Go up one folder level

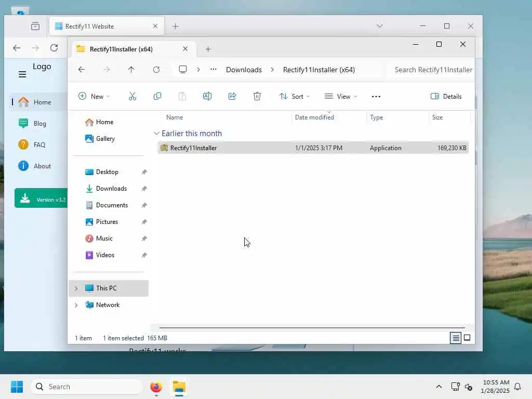pos(131,70)
